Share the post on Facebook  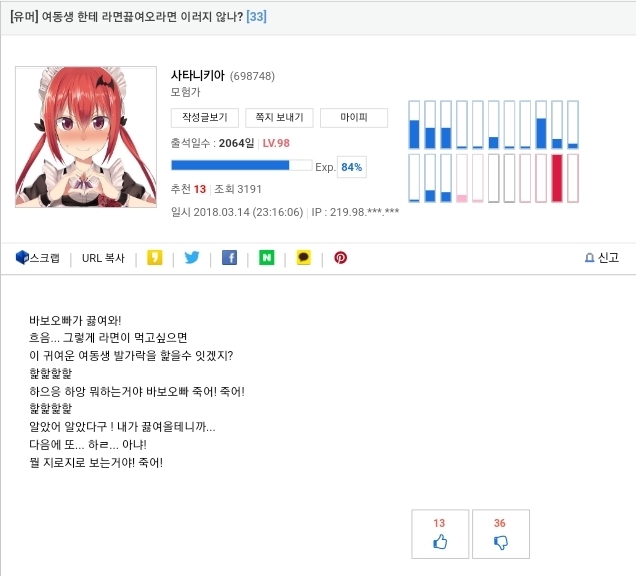(229, 258)
